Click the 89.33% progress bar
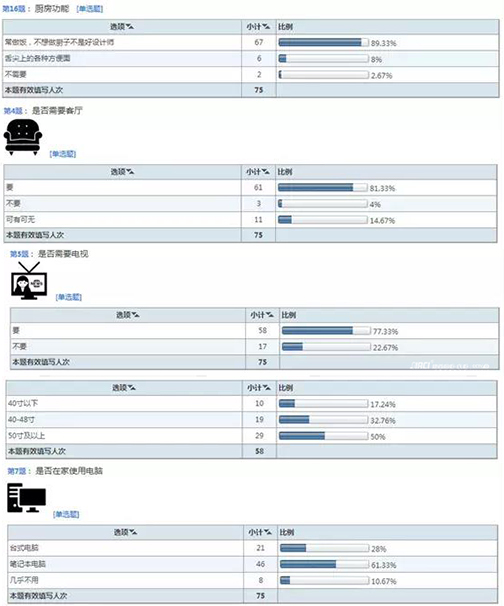The image size is (504, 606). (x=324, y=43)
